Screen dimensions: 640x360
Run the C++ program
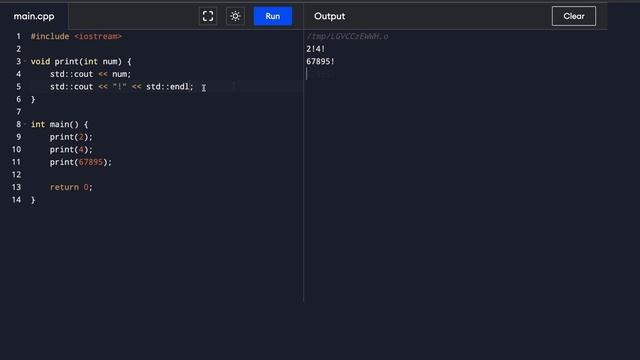(x=273, y=16)
